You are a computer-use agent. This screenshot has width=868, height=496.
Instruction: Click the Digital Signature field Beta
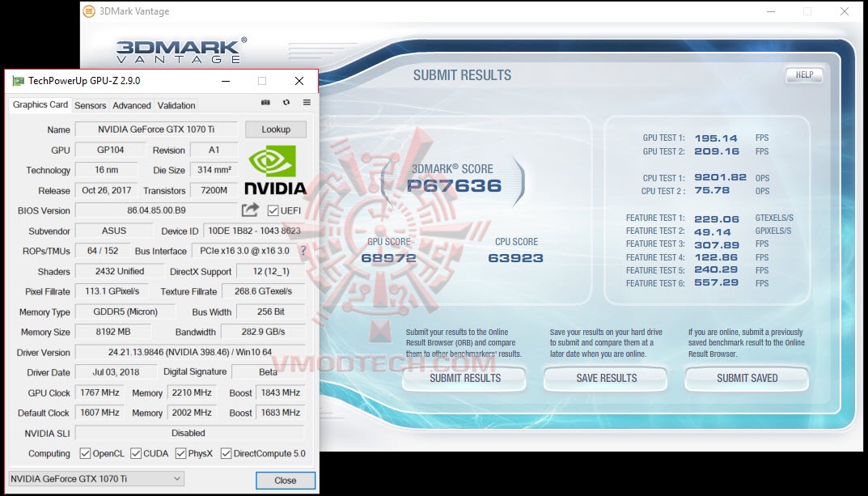point(268,372)
